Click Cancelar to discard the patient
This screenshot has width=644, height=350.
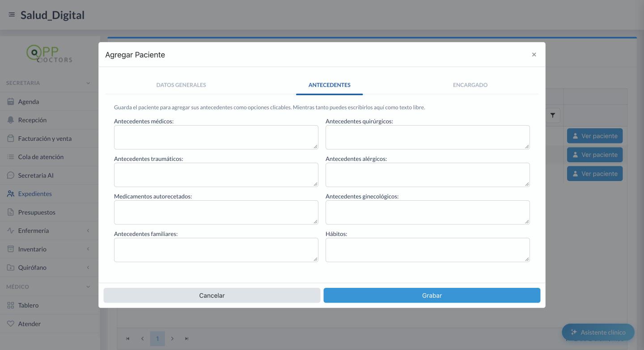click(212, 295)
